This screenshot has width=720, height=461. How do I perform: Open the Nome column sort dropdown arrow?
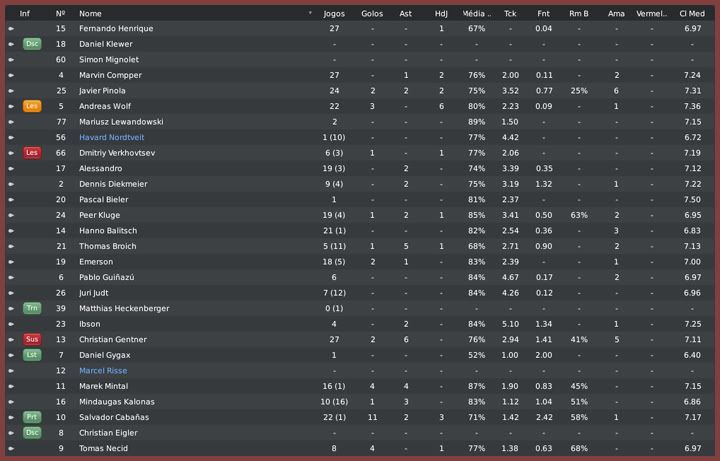tap(311, 14)
